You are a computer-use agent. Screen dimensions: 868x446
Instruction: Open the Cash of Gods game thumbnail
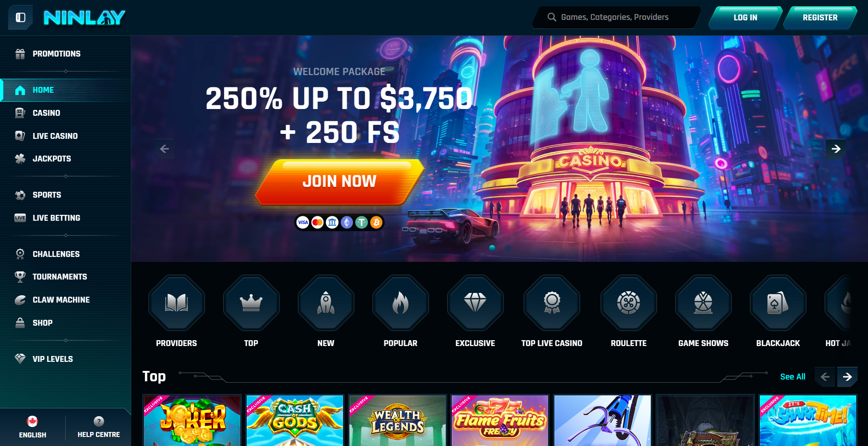(x=295, y=420)
